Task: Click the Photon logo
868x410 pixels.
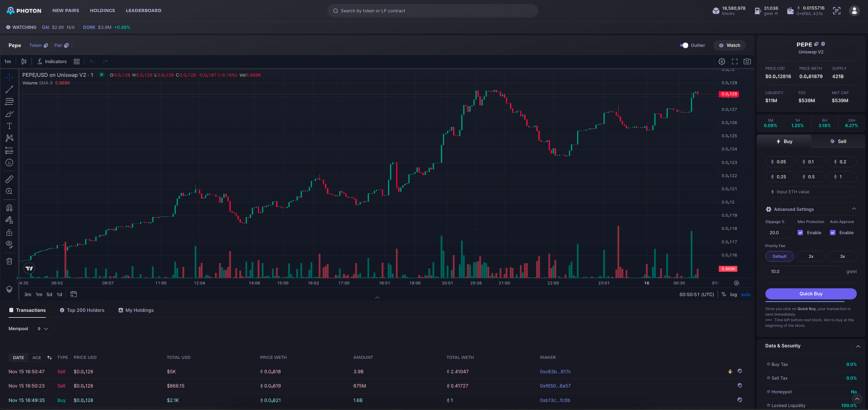Action: point(24,11)
